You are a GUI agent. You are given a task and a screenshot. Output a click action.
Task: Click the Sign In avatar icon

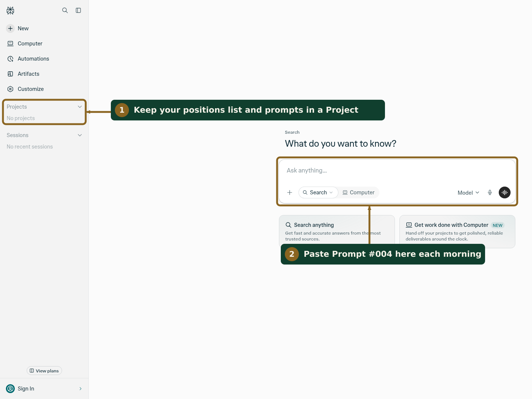pyautogui.click(x=10, y=389)
